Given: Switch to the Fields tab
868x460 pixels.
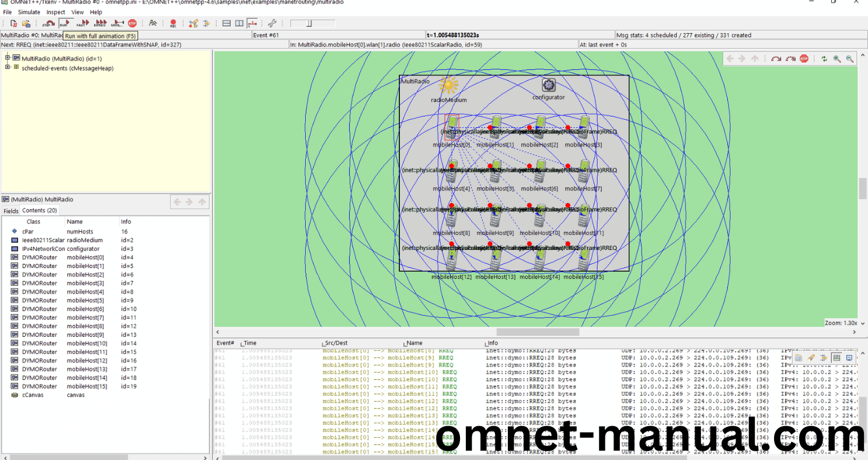Looking at the screenshot, I should pyautogui.click(x=11, y=211).
